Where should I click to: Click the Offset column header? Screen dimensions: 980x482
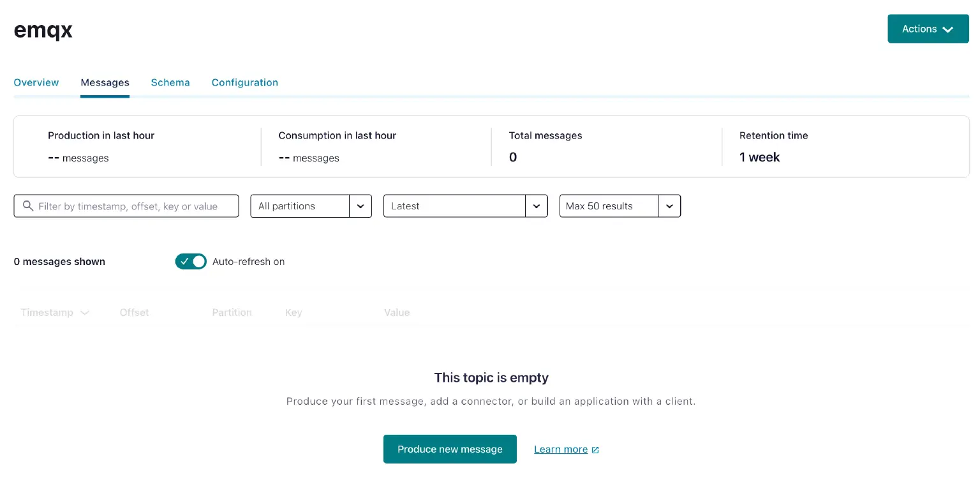coord(134,313)
